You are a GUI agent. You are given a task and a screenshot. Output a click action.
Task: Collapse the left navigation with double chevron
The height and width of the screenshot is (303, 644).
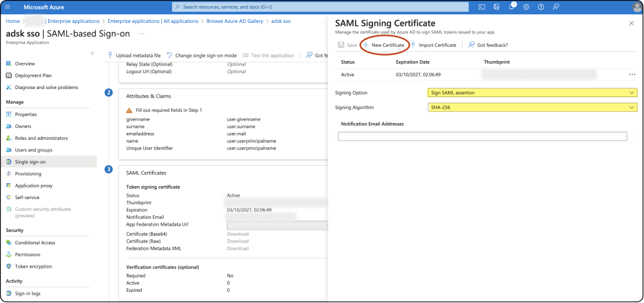pos(92,53)
